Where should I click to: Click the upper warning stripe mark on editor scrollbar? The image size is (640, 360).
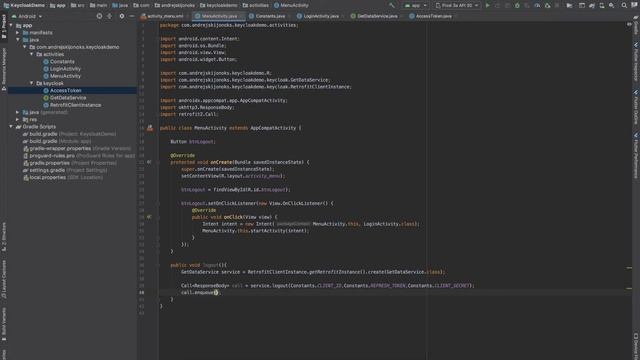(x=629, y=268)
